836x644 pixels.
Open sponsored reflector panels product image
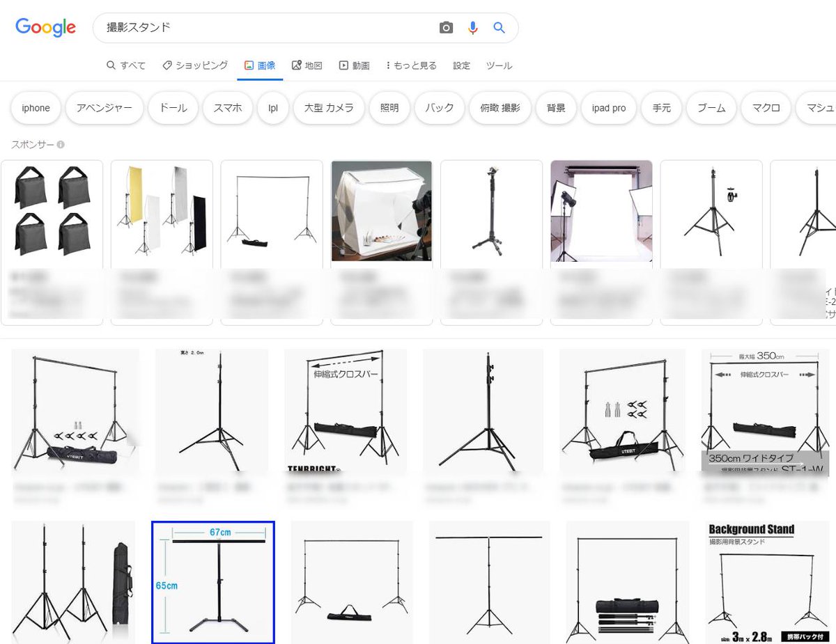[162, 211]
